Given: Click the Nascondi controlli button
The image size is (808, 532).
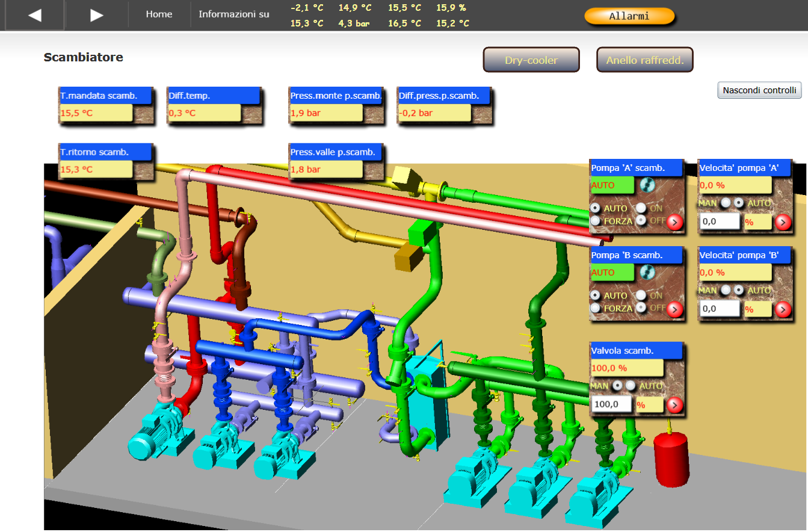Looking at the screenshot, I should 760,90.
